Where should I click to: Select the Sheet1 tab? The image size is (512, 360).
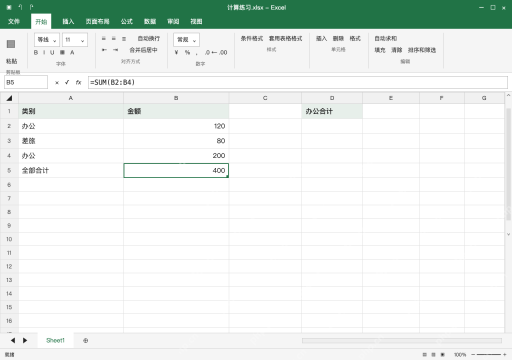55,340
